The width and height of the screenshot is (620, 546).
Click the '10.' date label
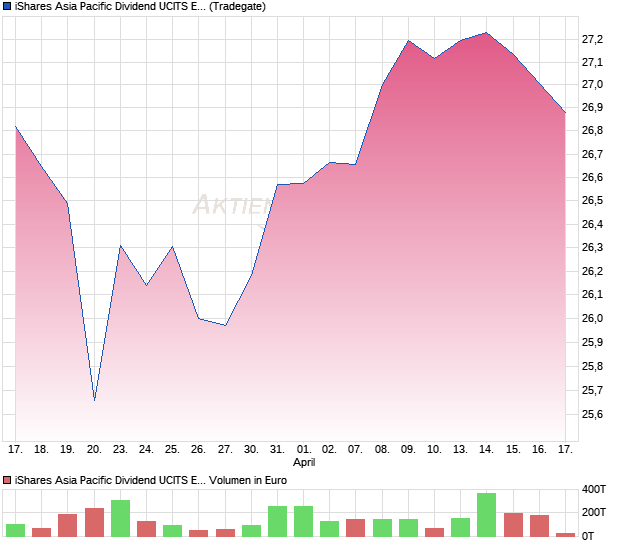coord(434,450)
